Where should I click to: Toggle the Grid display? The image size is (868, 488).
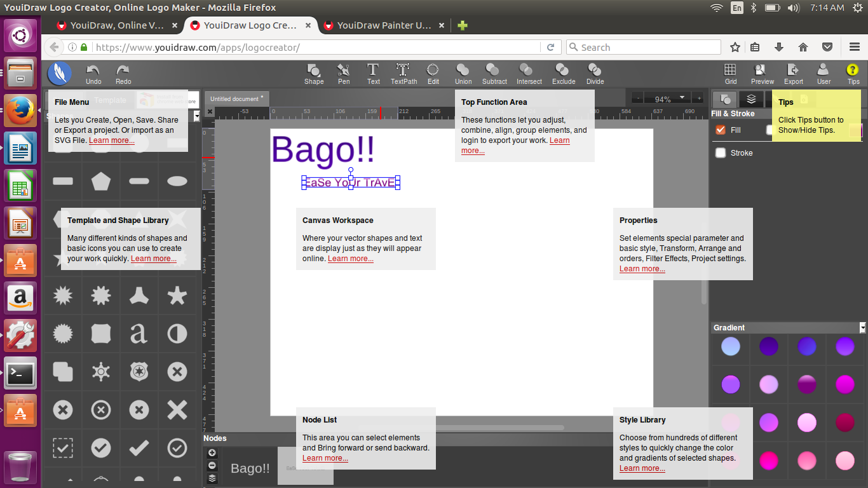click(731, 74)
